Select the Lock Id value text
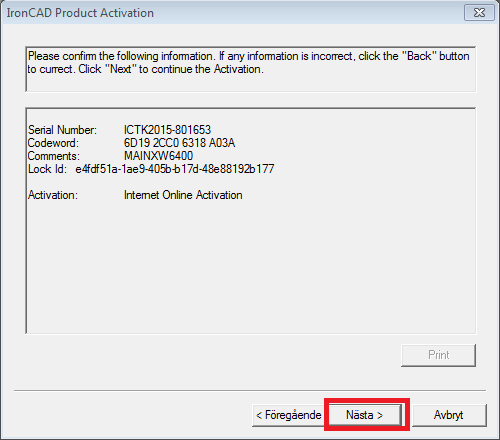The image size is (500, 440). pyautogui.click(x=175, y=169)
